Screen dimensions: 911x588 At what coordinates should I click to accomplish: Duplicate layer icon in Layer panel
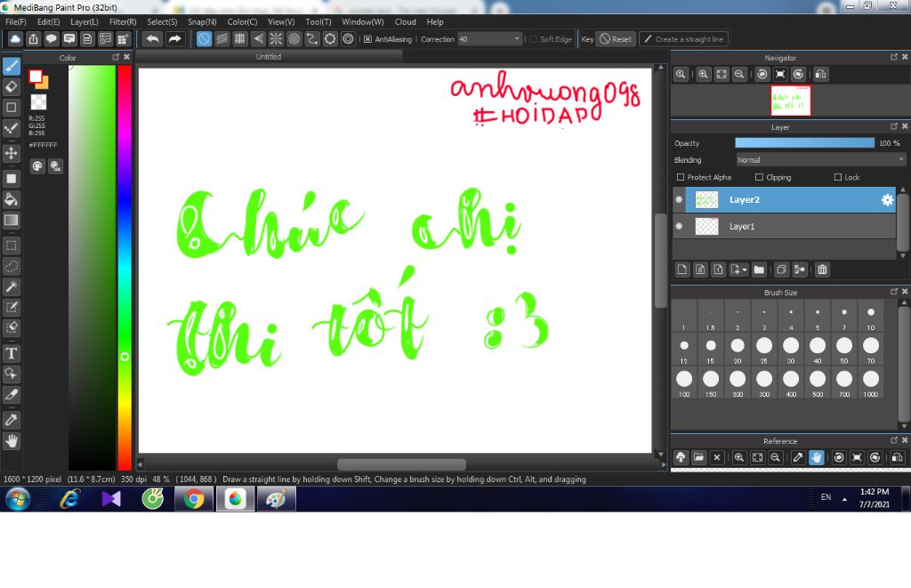pos(781,270)
